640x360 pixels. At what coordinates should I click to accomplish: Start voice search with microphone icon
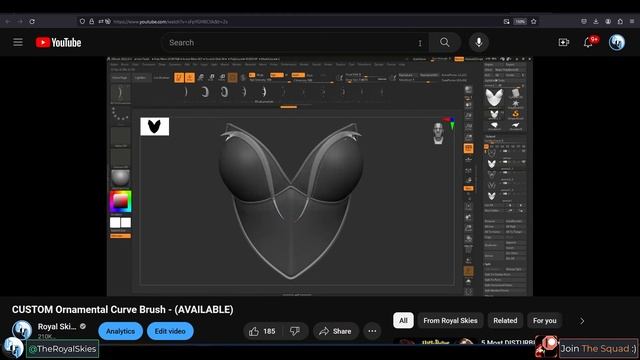479,42
